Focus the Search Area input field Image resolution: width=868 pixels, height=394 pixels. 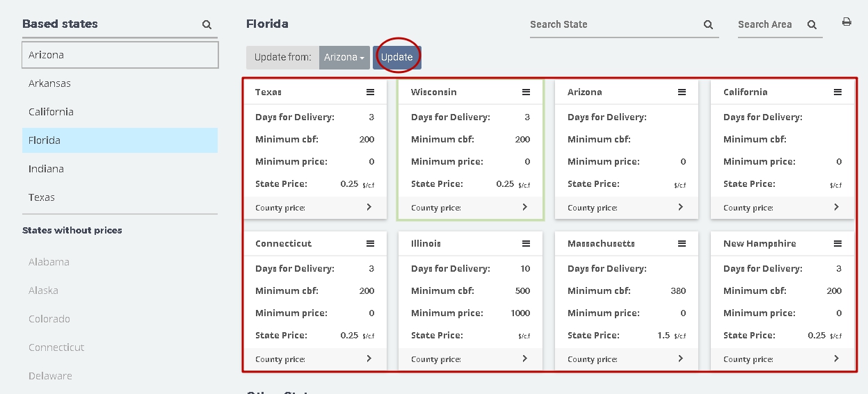tap(769, 24)
